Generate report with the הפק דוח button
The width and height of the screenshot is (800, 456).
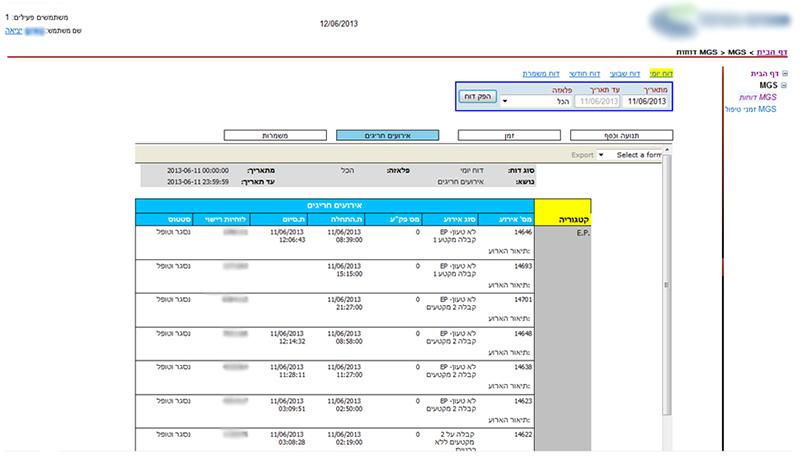click(478, 96)
